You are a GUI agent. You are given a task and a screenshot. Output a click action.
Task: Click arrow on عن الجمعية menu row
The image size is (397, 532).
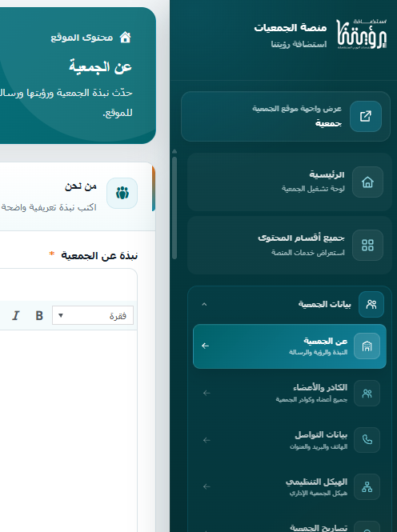205,346
